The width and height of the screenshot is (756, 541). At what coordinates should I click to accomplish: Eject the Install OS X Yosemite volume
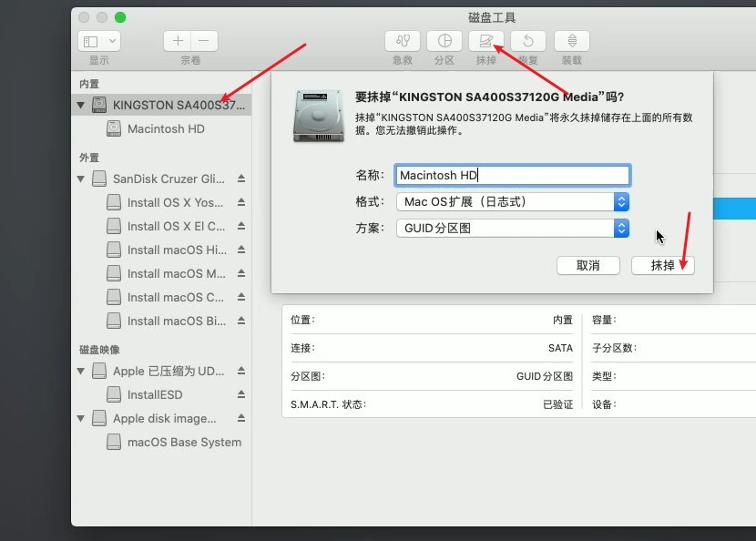click(241, 202)
